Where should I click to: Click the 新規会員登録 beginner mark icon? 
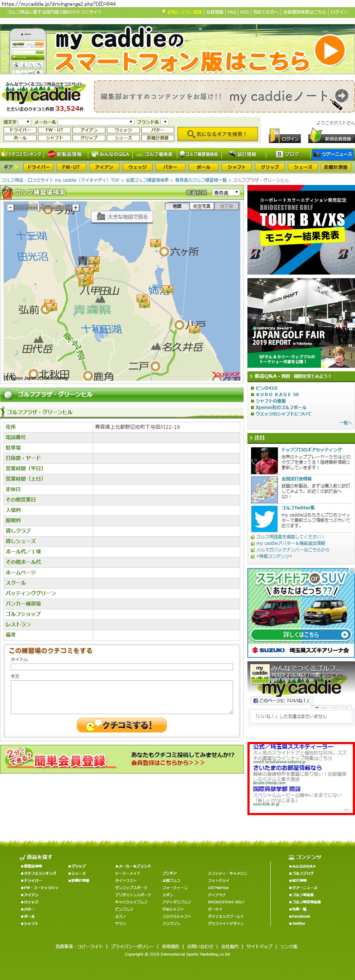pos(316,135)
